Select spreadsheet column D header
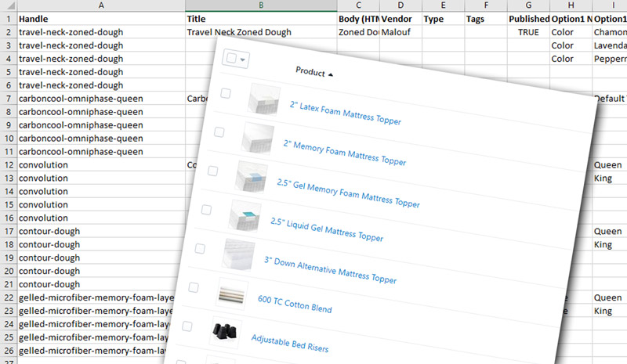Viewport: 627px width, 364px height. [400, 5]
